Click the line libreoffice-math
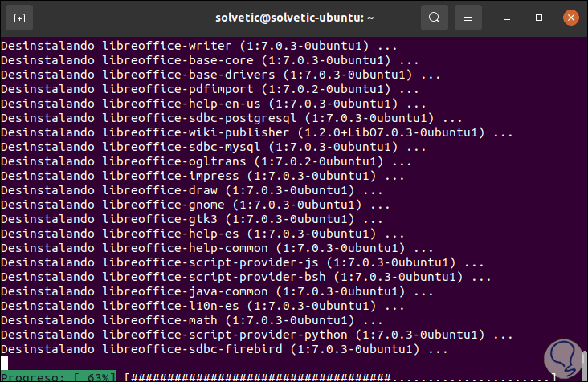Image resolution: width=588 pixels, height=382 pixels. pyautogui.click(x=192, y=320)
